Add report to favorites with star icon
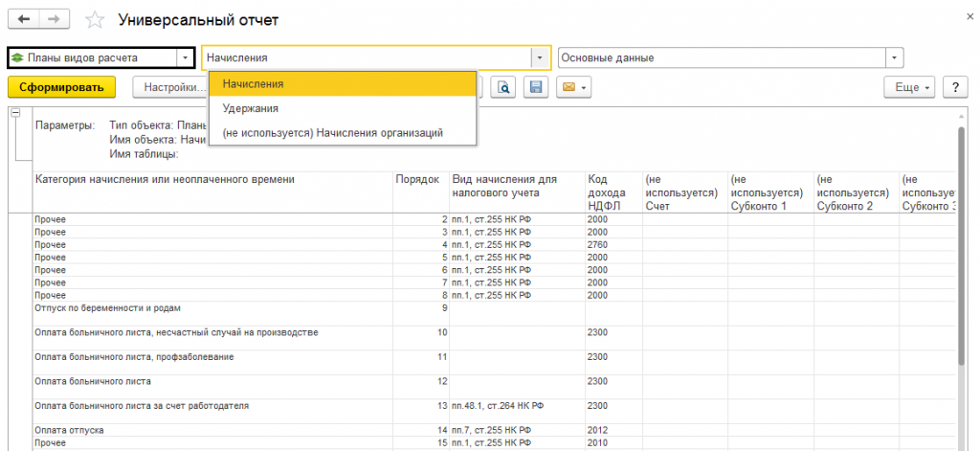The width and height of the screenshot is (980, 451). pyautogui.click(x=95, y=20)
